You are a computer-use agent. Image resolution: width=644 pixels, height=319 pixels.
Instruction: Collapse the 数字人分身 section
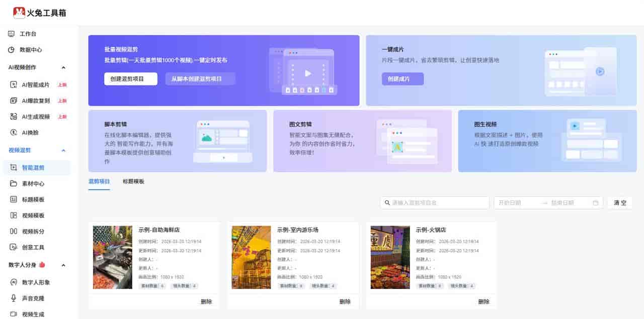click(x=63, y=265)
